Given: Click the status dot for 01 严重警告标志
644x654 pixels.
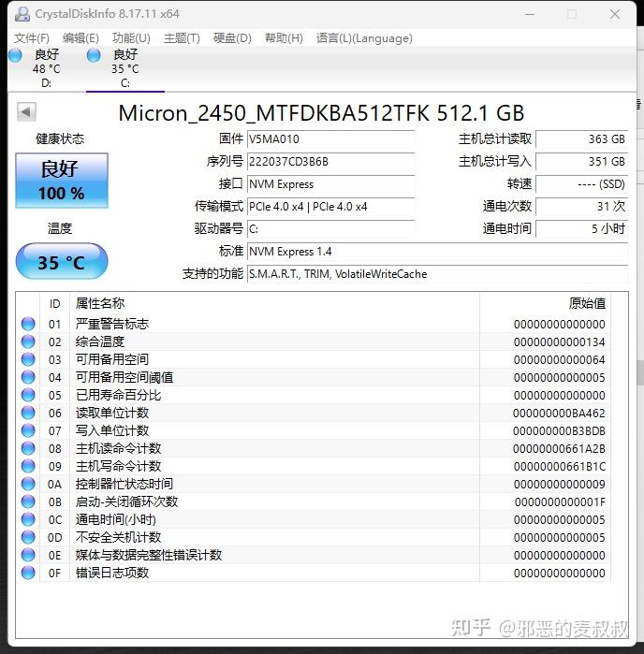Looking at the screenshot, I should coord(28,324).
